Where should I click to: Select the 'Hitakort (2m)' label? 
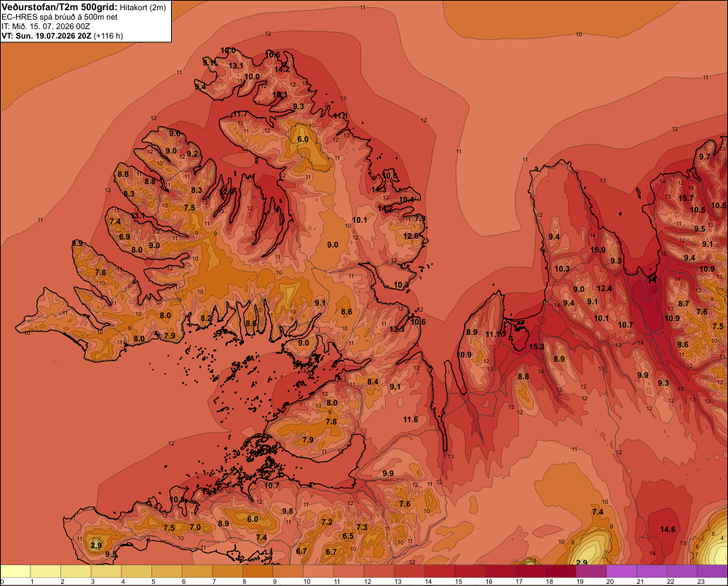click(143, 7)
